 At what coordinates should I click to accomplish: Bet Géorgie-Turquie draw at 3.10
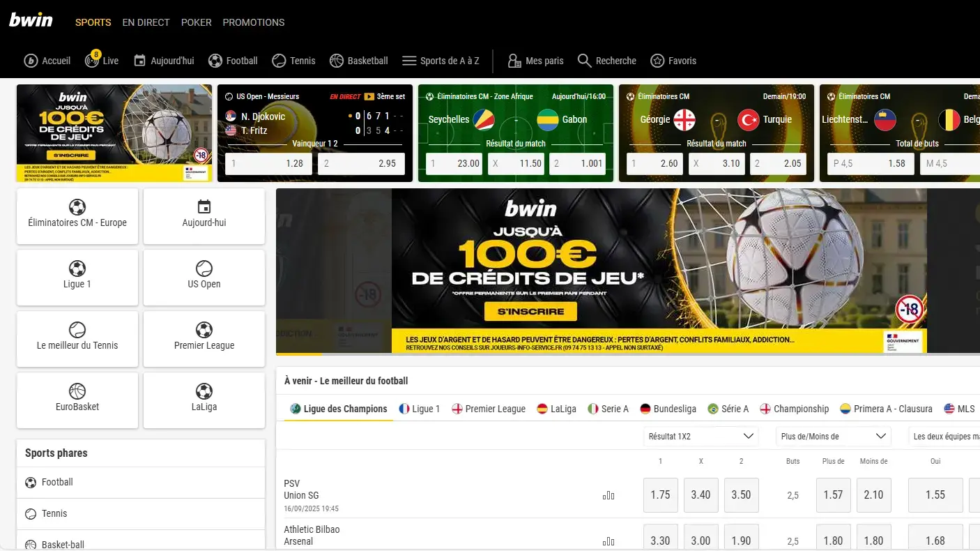(x=717, y=163)
